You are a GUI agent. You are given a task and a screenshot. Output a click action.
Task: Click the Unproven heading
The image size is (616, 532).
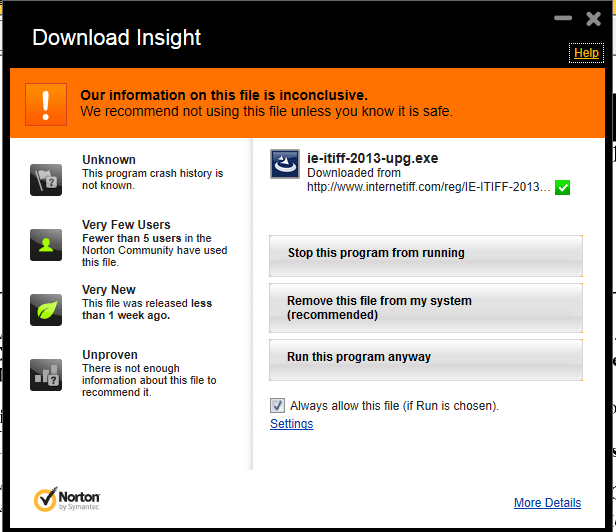(110, 355)
